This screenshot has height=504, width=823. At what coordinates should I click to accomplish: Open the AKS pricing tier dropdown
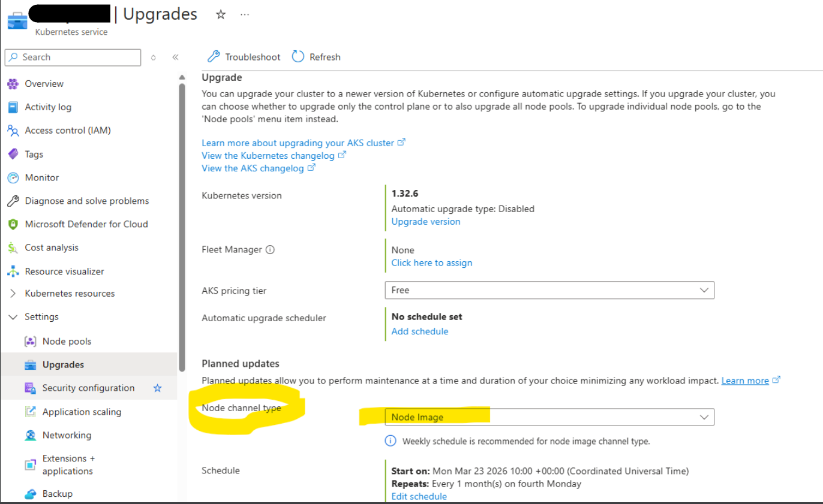549,290
